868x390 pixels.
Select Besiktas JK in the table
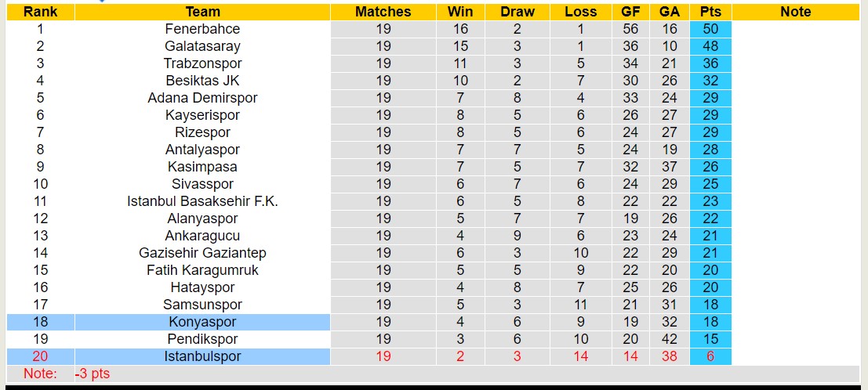coord(203,81)
